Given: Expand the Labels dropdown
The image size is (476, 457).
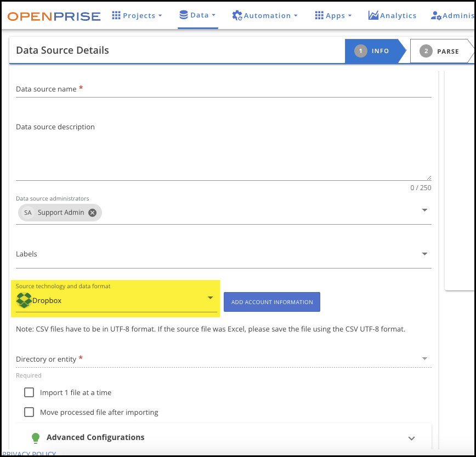Looking at the screenshot, I should (x=424, y=254).
